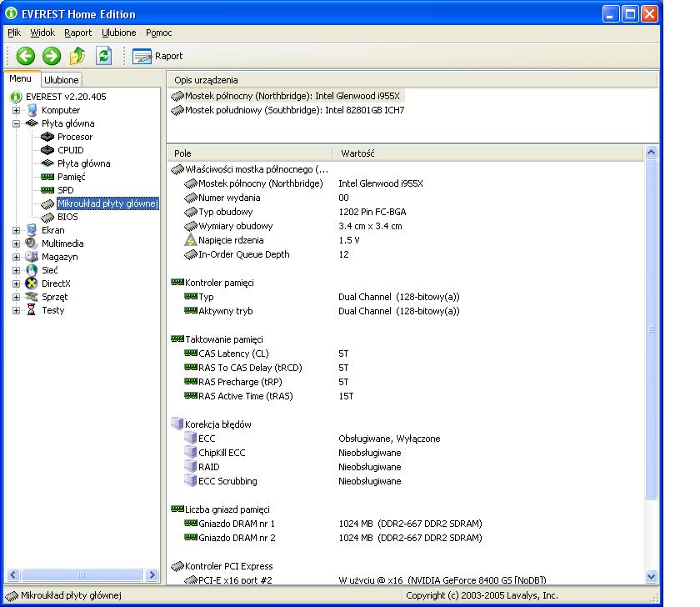Open the Pomoc menu
This screenshot has height=607, width=700.
158,33
